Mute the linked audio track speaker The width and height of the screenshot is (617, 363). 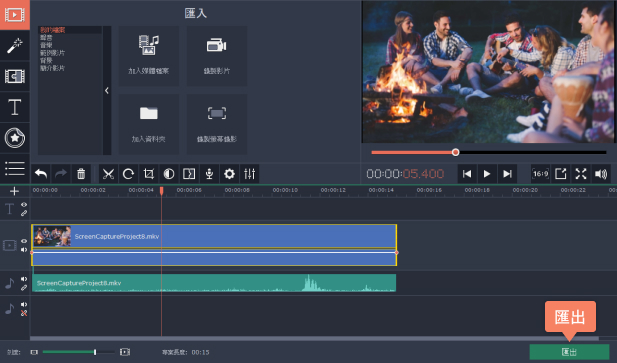tap(24, 279)
